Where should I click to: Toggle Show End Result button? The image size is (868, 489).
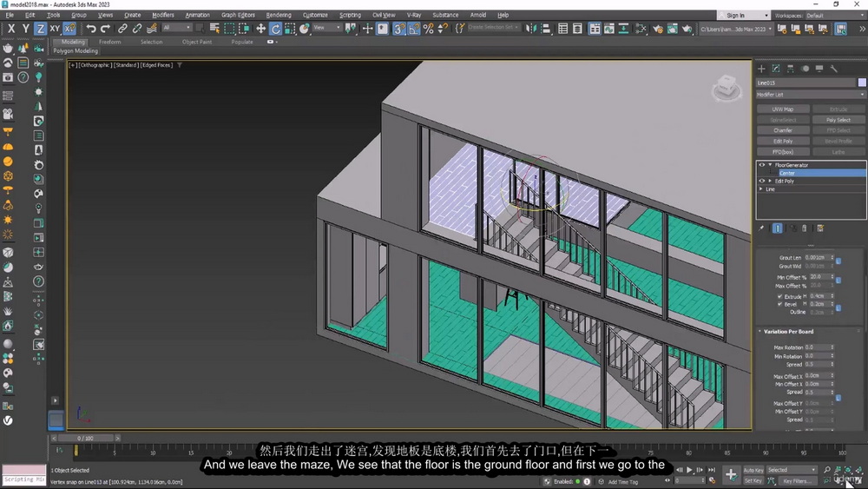[x=777, y=228]
